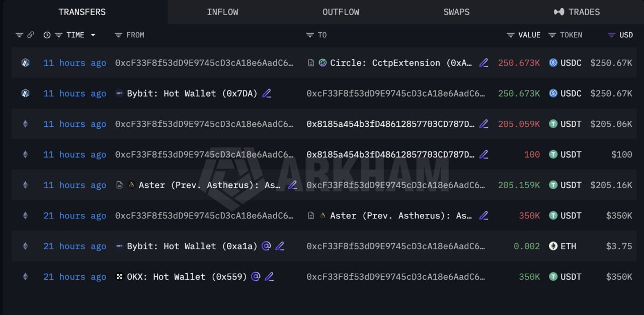Click the 250.673K value in red
This screenshot has width=644, height=315.
pyautogui.click(x=519, y=63)
